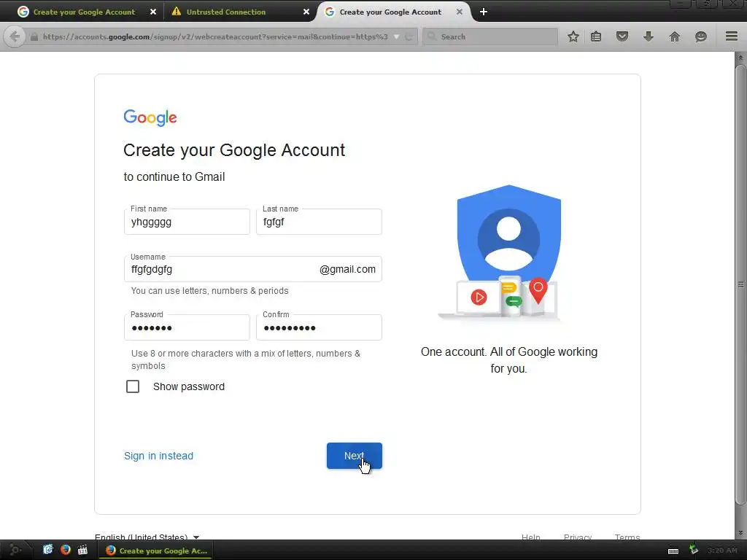Click 'You can use letters, numbers & periods'
Image resolution: width=747 pixels, height=560 pixels.
[x=209, y=290]
